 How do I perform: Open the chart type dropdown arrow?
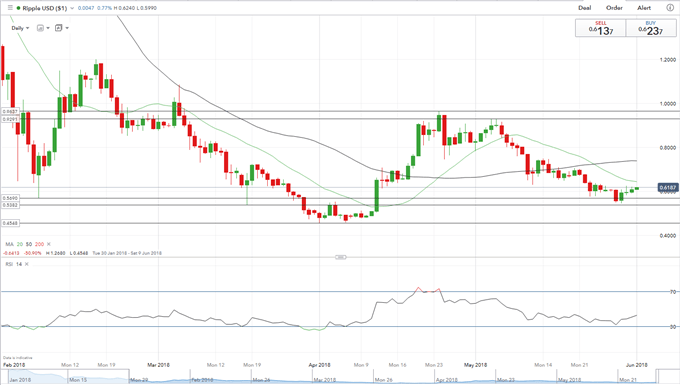[x=48, y=28]
